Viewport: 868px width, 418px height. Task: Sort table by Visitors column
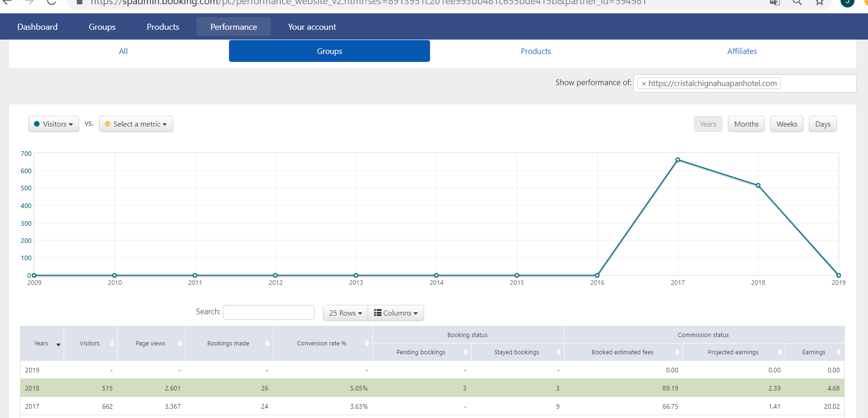point(91,344)
